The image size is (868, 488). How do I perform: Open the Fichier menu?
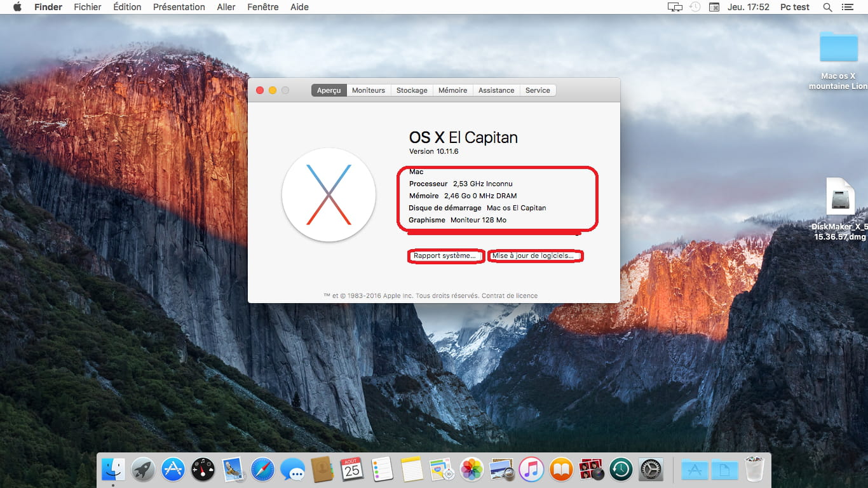pyautogui.click(x=88, y=7)
